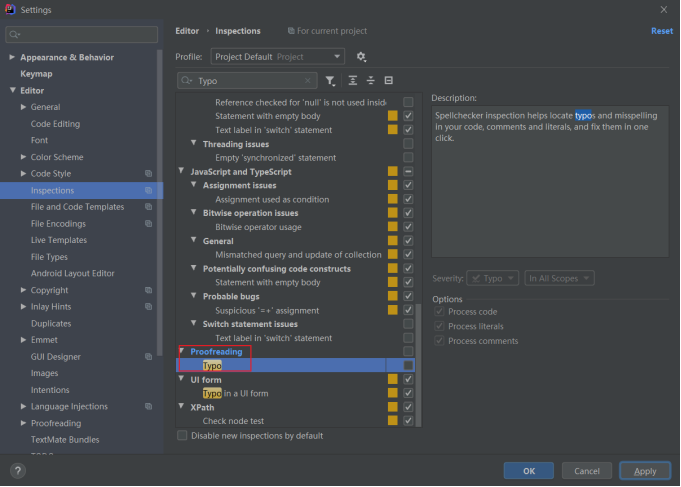
Task: Click severity color swatch for UI form
Action: 393,379
